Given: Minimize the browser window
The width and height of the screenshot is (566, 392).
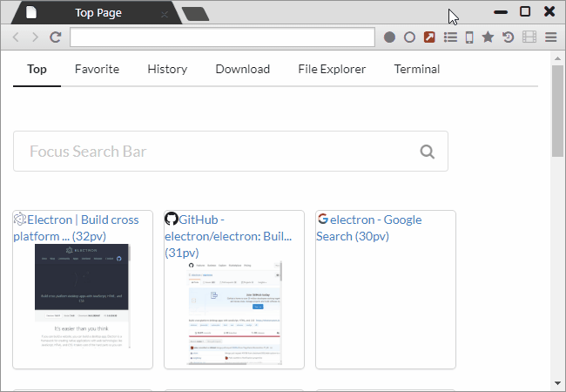Looking at the screenshot, I should pos(501,12).
